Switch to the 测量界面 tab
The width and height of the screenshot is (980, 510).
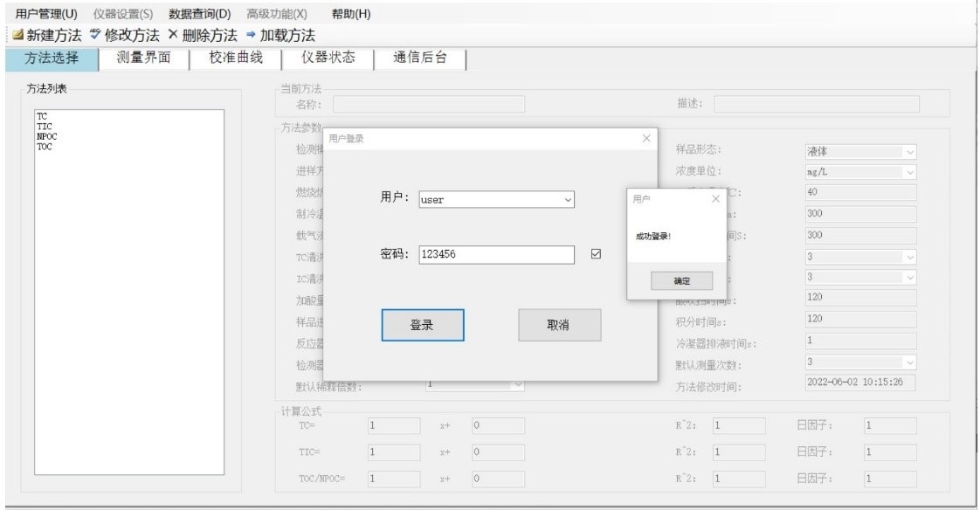click(x=142, y=59)
